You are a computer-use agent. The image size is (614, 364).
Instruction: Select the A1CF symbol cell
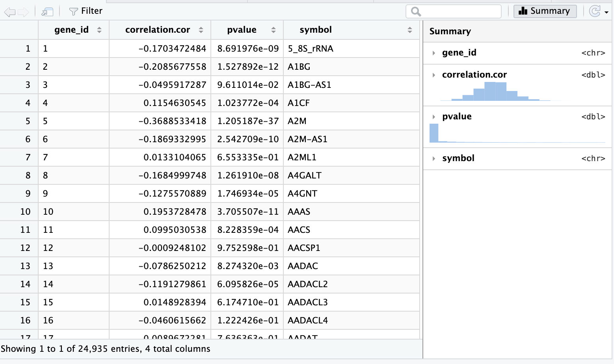click(x=351, y=103)
